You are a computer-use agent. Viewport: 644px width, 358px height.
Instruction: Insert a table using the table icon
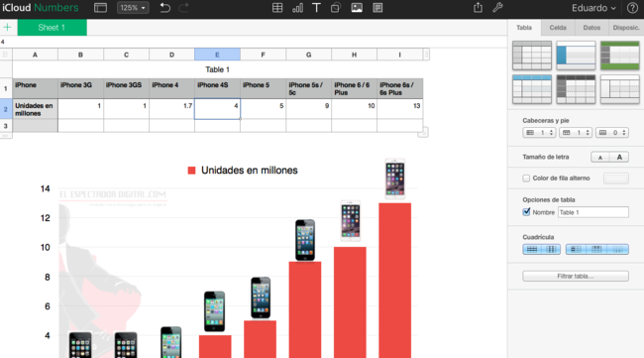277,8
